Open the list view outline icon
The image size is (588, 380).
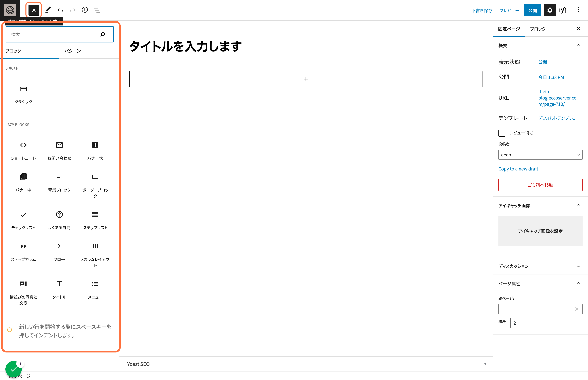97,10
